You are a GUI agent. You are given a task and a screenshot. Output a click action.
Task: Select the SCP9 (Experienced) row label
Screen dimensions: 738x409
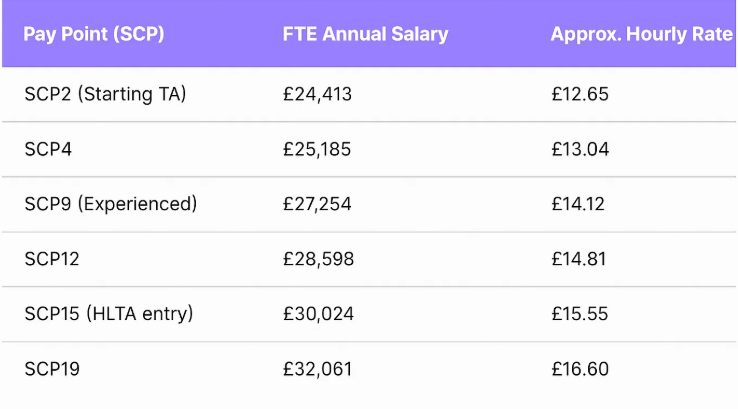pos(110,204)
